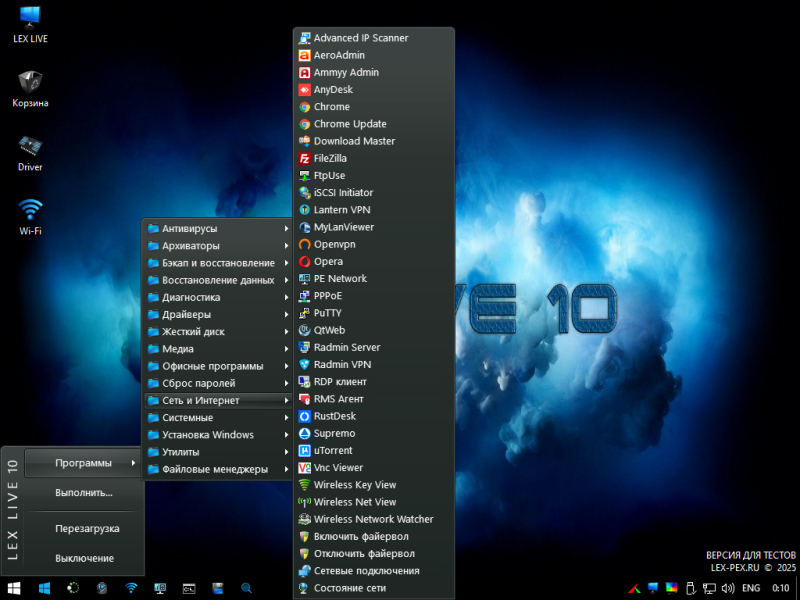Expand the Антивирусы submenu
The height and width of the screenshot is (600, 800).
coord(190,229)
